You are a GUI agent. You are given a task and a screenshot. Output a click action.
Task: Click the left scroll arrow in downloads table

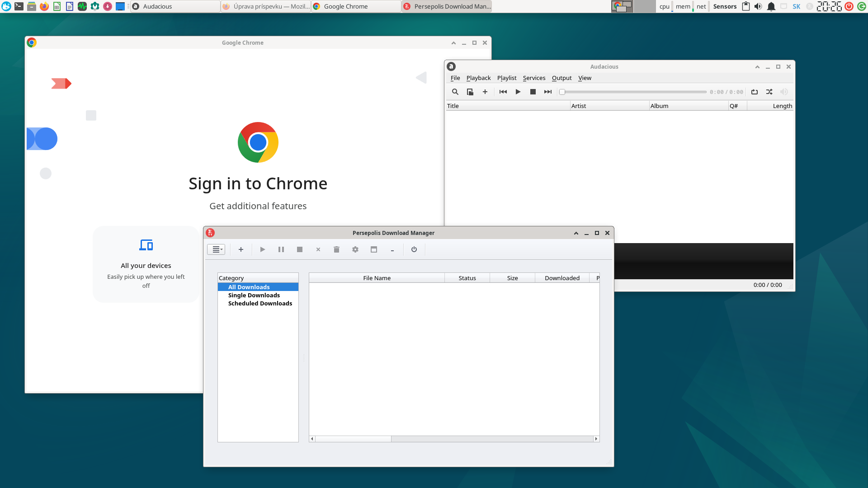[x=312, y=439]
